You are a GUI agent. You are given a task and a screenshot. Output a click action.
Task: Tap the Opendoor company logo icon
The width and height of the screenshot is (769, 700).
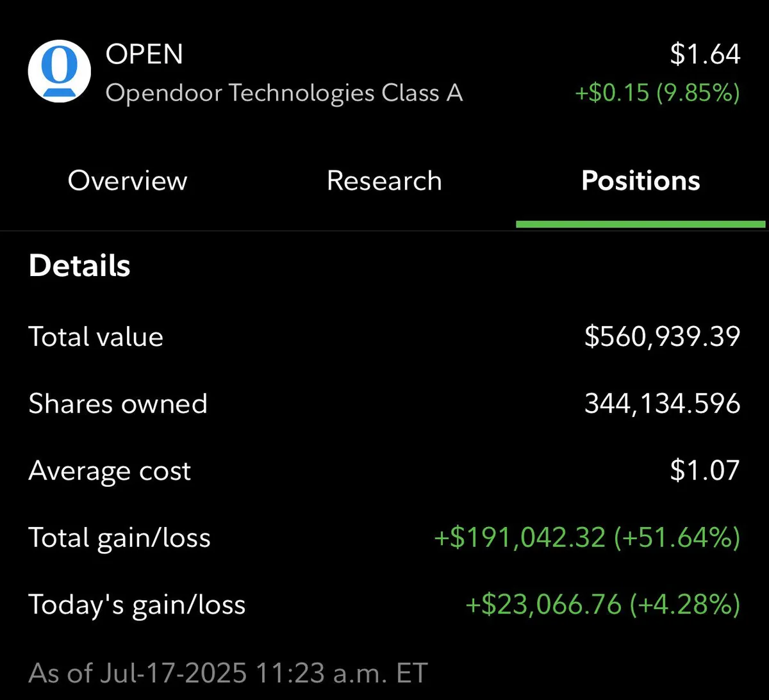(x=60, y=70)
